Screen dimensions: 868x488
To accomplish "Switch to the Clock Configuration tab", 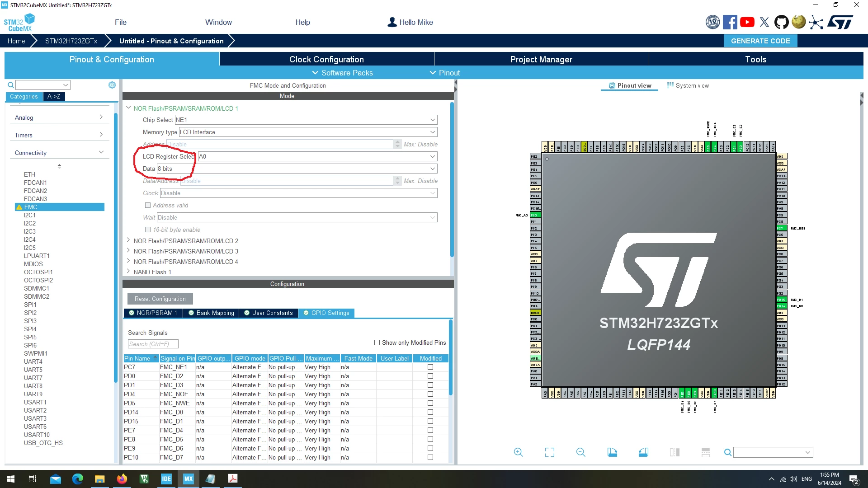I will pyautogui.click(x=326, y=59).
